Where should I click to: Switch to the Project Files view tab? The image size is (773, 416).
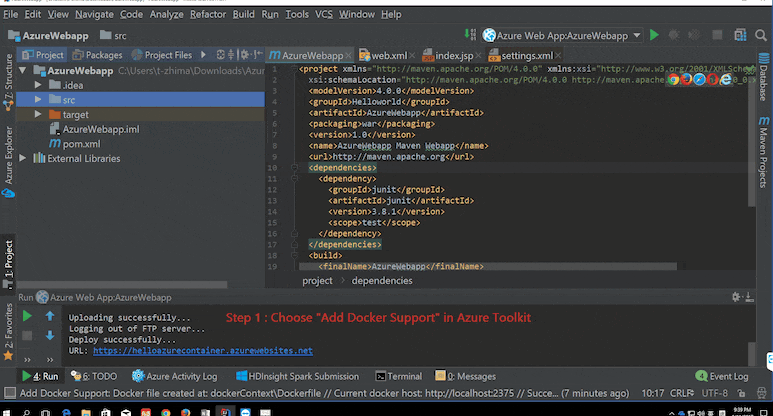pos(162,55)
